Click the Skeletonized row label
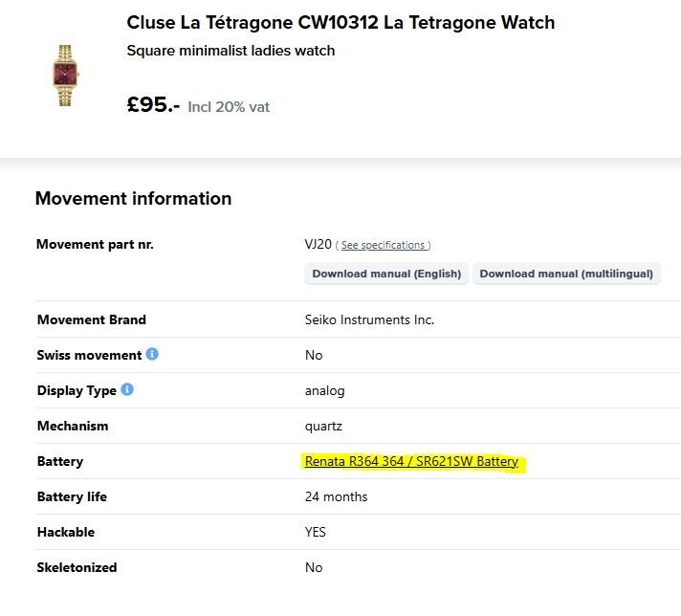Viewport: 681px width, 616px height. point(77,567)
